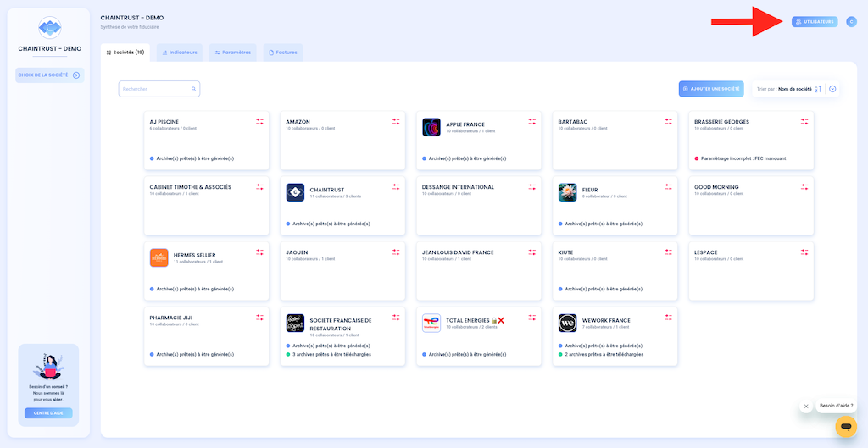
Task: Click the 'Besoin d'aide ?' bubble
Action: pyautogui.click(x=836, y=406)
